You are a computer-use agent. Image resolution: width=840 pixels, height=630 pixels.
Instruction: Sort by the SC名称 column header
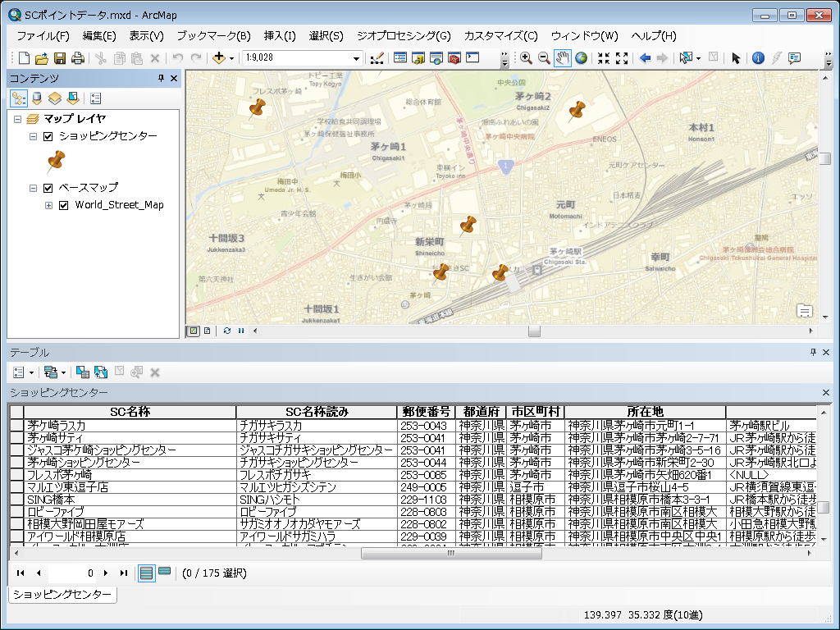tap(130, 412)
